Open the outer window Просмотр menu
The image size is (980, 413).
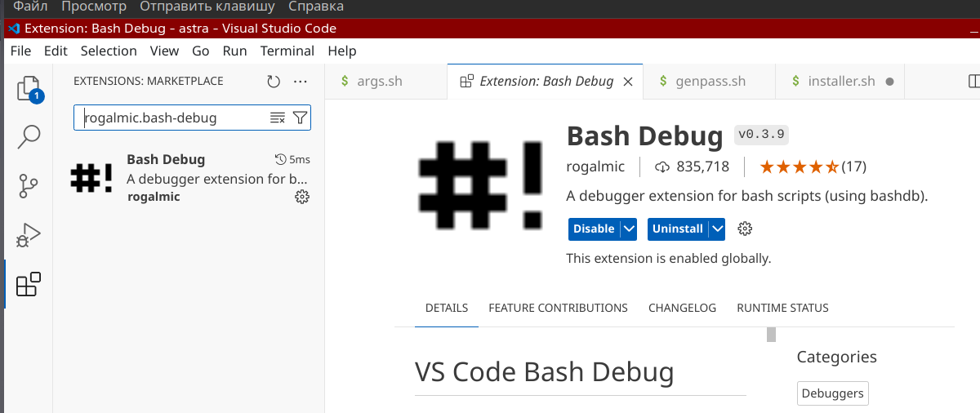pyautogui.click(x=95, y=7)
